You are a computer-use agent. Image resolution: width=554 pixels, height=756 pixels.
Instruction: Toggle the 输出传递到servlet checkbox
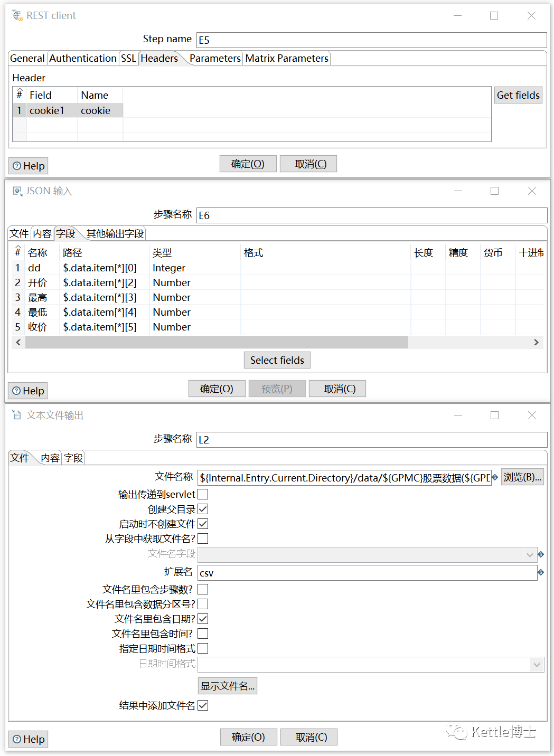[x=203, y=494]
